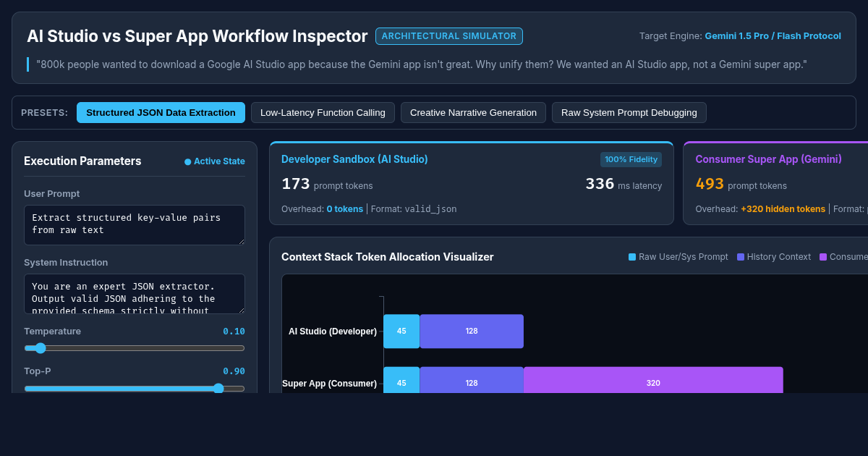
Task: Click the AI Studio vs Super App title
Action: (197, 36)
